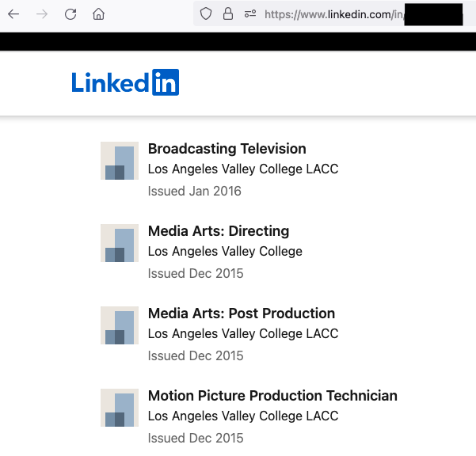The image size is (476, 456).
Task: Click the Motion Picture Production Technician logo
Action: point(120,408)
